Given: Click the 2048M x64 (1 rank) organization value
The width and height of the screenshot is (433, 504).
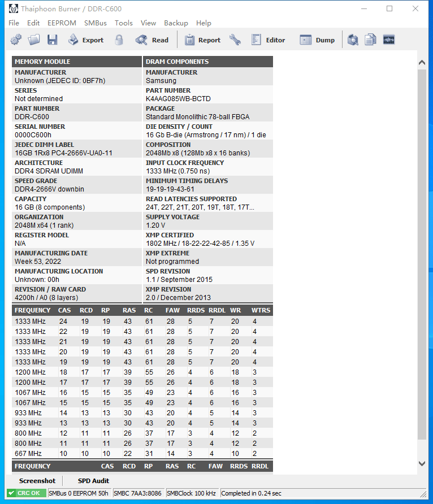Looking at the screenshot, I should coord(44,225).
